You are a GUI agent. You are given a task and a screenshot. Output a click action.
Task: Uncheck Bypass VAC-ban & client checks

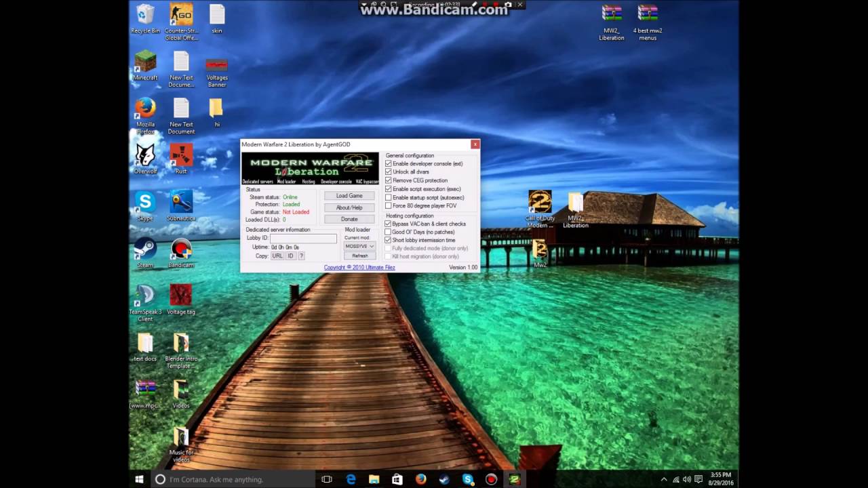[389, 224]
